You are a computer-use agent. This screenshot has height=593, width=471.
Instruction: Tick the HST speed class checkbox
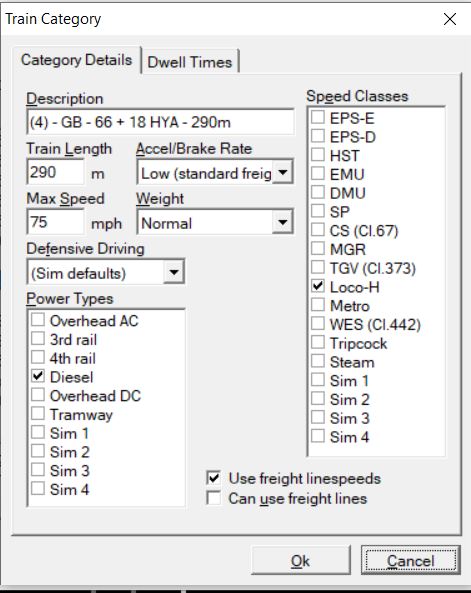(318, 155)
